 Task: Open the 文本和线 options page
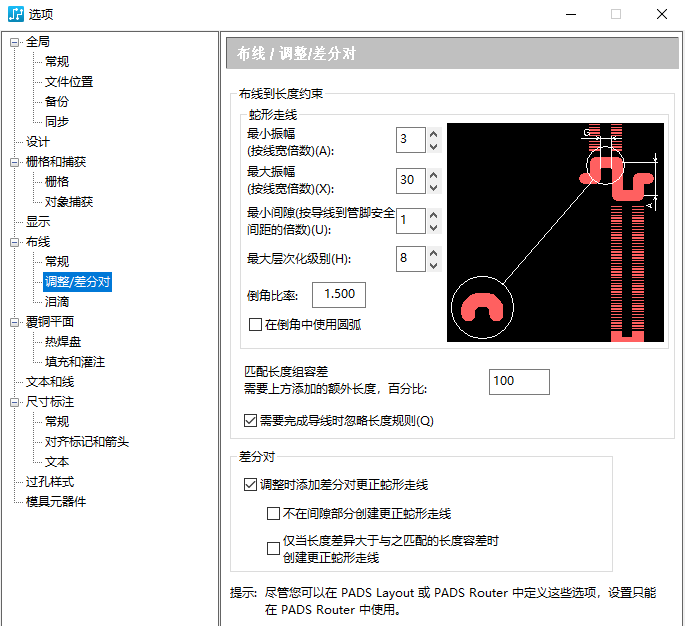click(49, 382)
